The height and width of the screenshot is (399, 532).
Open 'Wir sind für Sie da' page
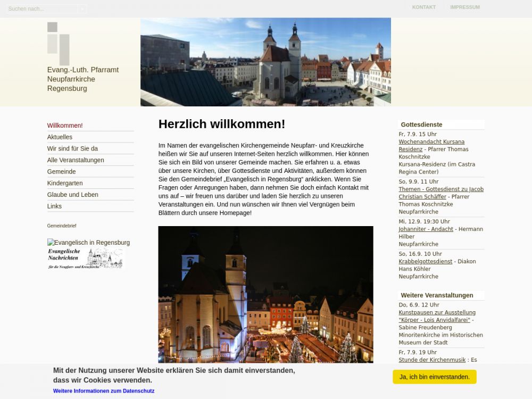pos(72,149)
